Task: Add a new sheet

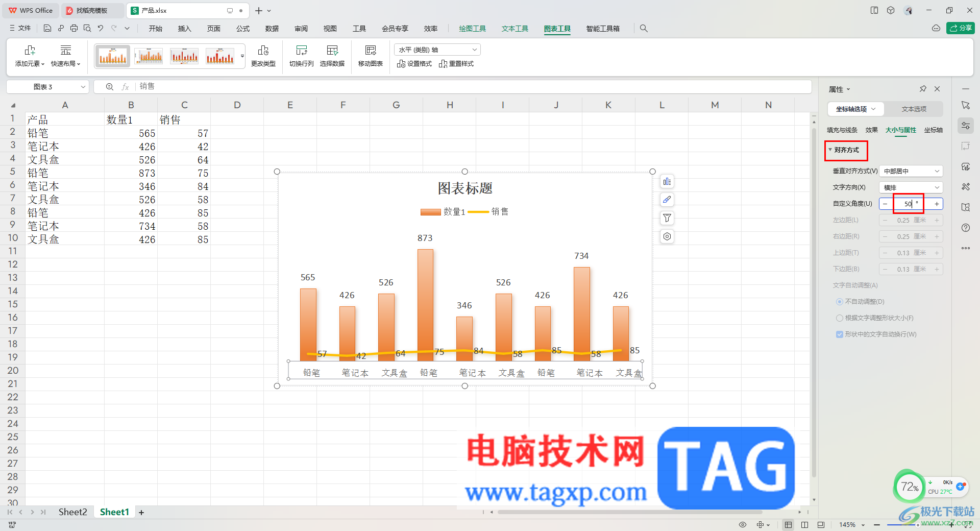Action: [x=141, y=512]
